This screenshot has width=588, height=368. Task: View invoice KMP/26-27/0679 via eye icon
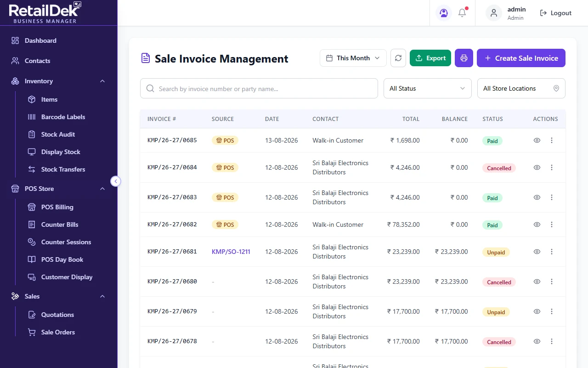click(x=537, y=311)
